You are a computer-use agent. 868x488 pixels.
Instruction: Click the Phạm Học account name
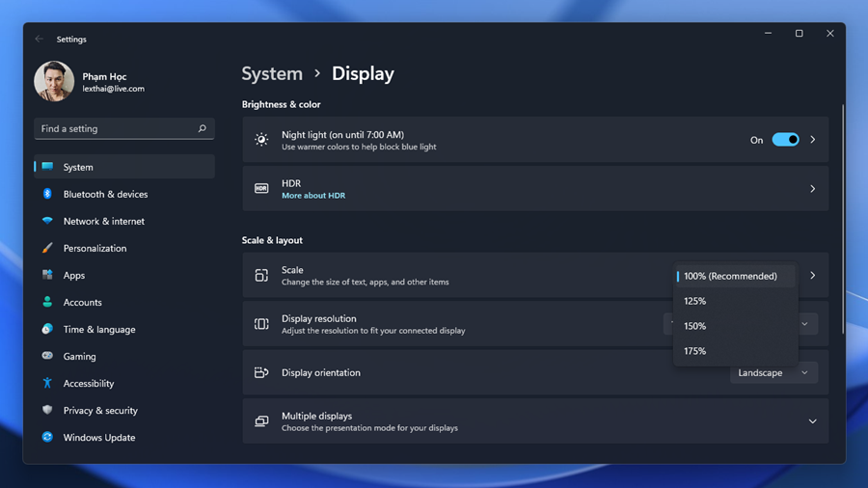coord(104,76)
